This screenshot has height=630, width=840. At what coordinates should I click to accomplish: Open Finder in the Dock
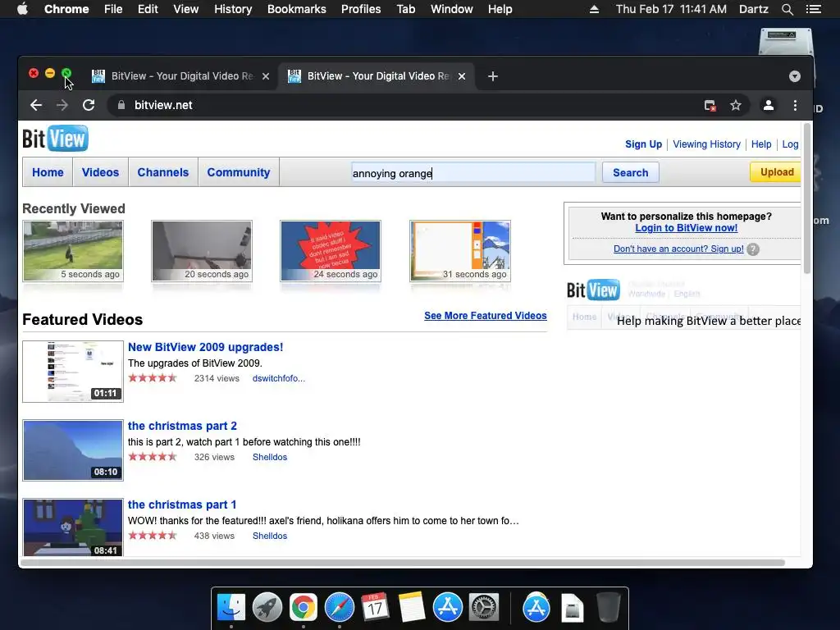click(x=231, y=608)
